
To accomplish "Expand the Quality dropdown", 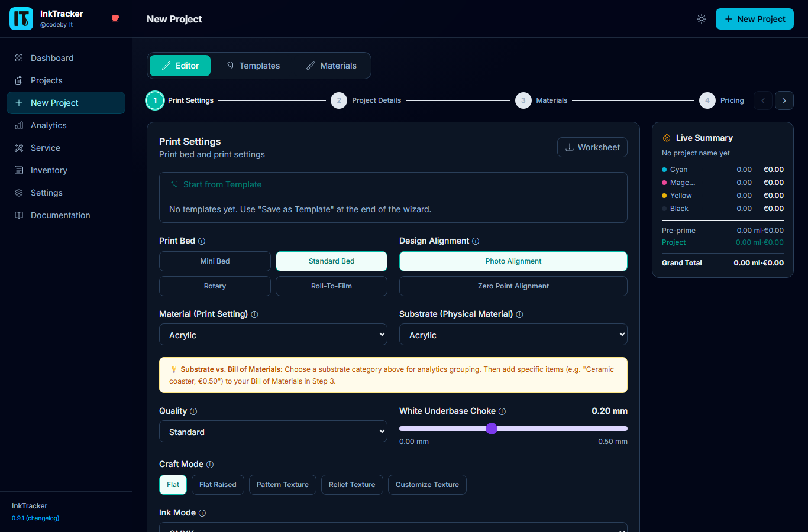I will click(x=273, y=432).
